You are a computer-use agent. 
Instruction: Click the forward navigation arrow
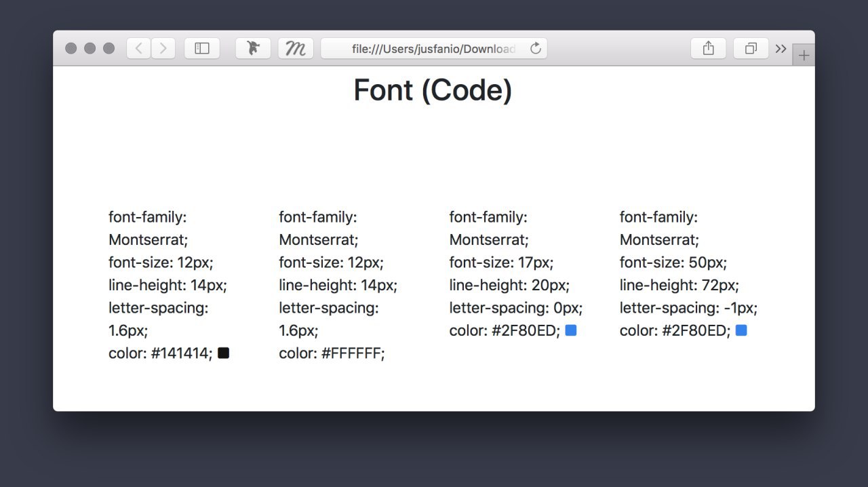[x=163, y=48]
